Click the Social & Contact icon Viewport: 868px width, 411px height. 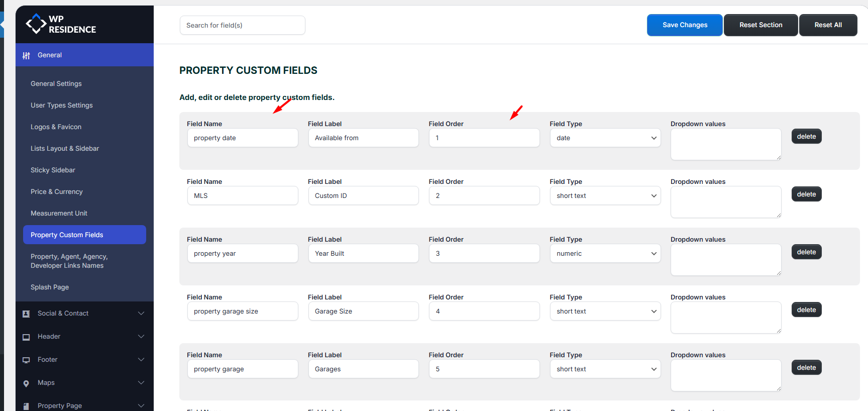pyautogui.click(x=26, y=314)
